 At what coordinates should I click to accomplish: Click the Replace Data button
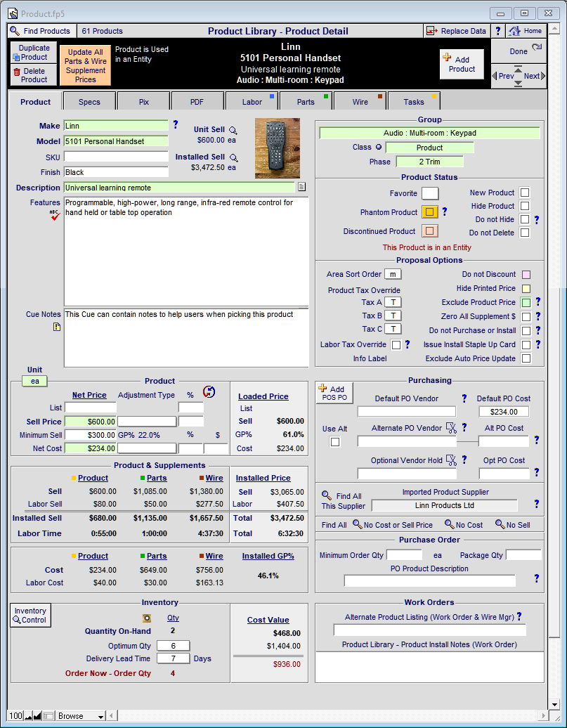click(457, 31)
